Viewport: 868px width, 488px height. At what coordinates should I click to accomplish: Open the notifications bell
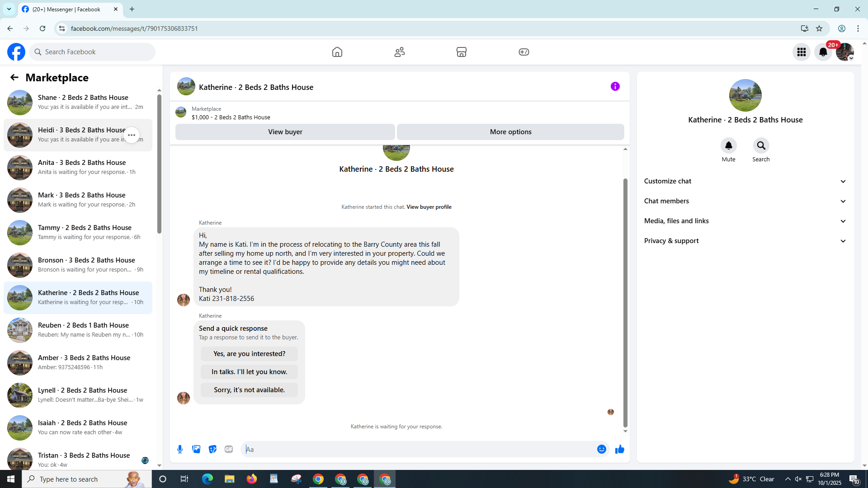[823, 52]
